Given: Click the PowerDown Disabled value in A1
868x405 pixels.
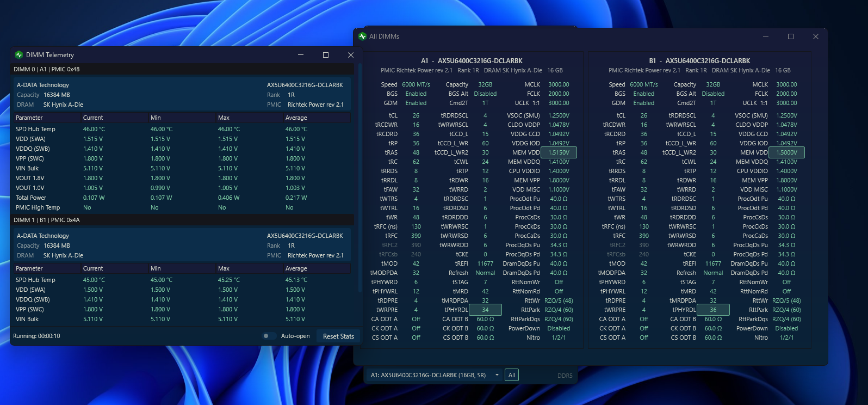Looking at the screenshot, I should pos(559,328).
